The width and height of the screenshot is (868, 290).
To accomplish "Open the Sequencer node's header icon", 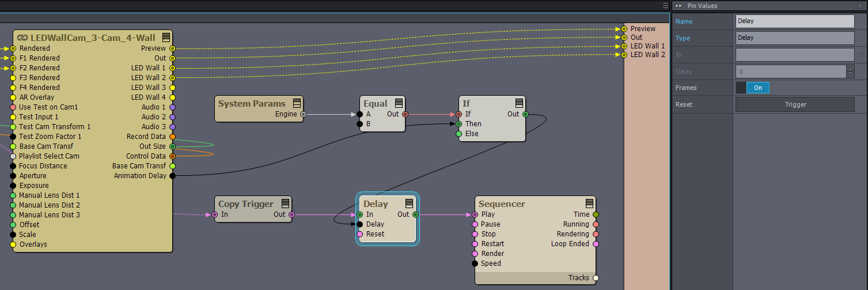I will tap(589, 204).
